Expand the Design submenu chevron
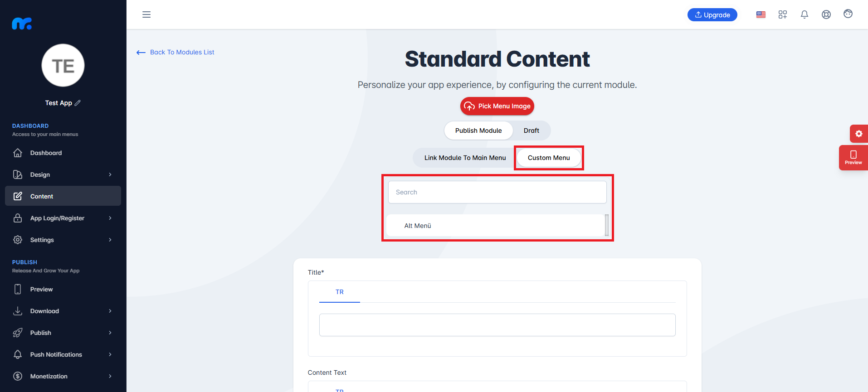 click(110, 174)
